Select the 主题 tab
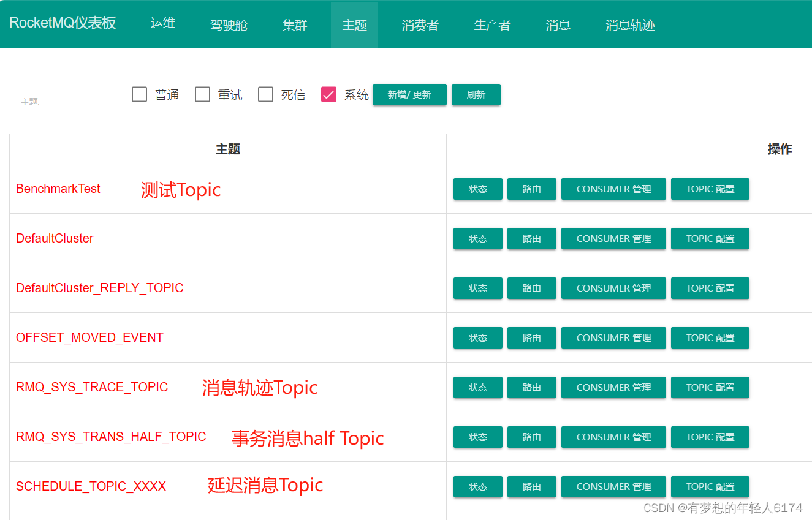 [x=354, y=25]
